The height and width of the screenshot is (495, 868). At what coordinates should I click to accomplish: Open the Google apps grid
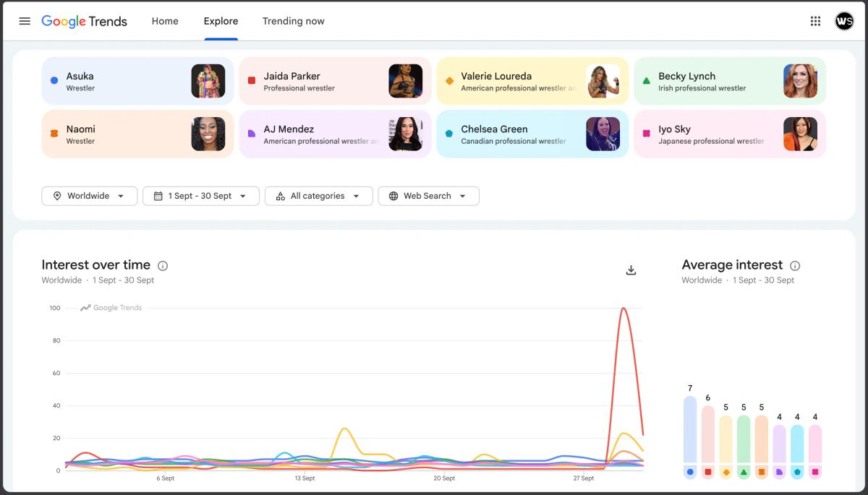[x=815, y=21]
